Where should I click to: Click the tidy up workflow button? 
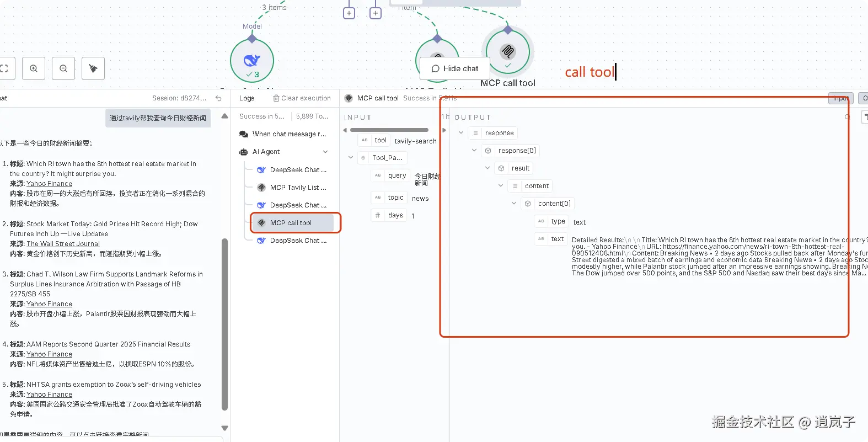(x=93, y=68)
